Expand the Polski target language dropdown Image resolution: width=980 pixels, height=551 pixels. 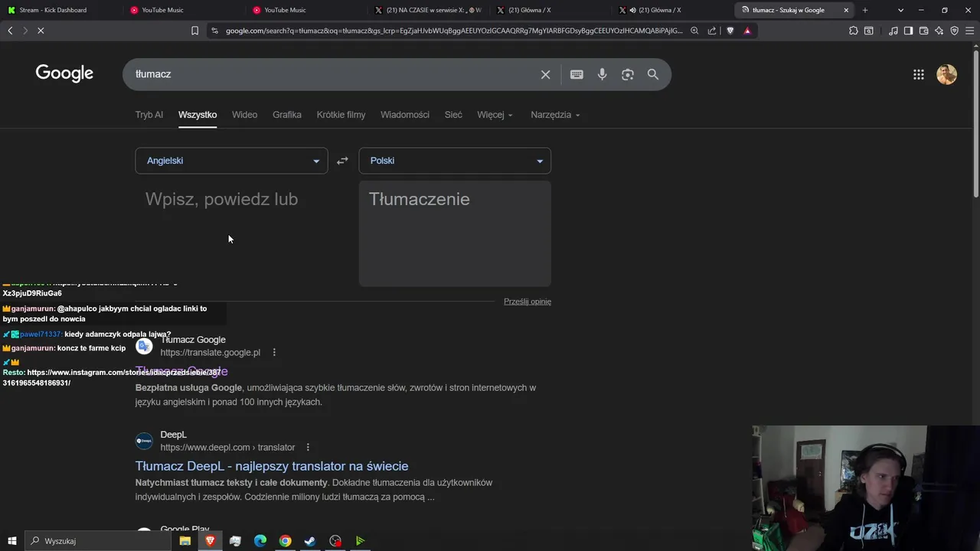tap(455, 161)
